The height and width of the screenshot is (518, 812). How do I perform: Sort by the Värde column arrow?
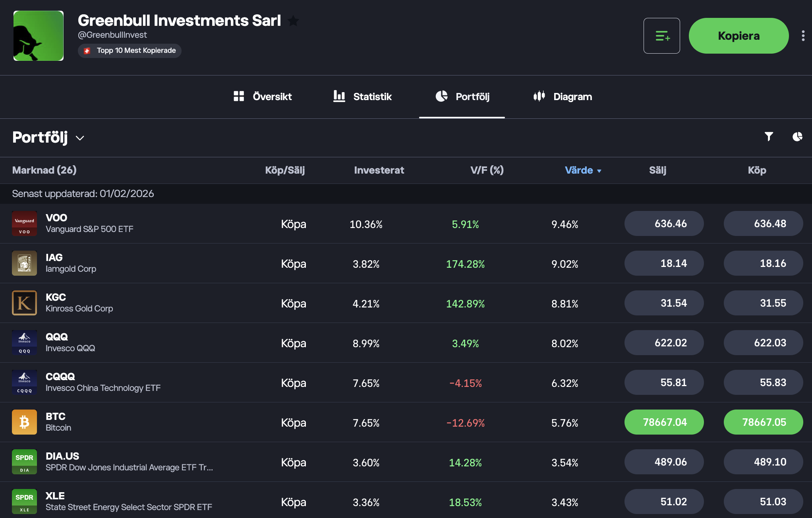click(x=599, y=171)
